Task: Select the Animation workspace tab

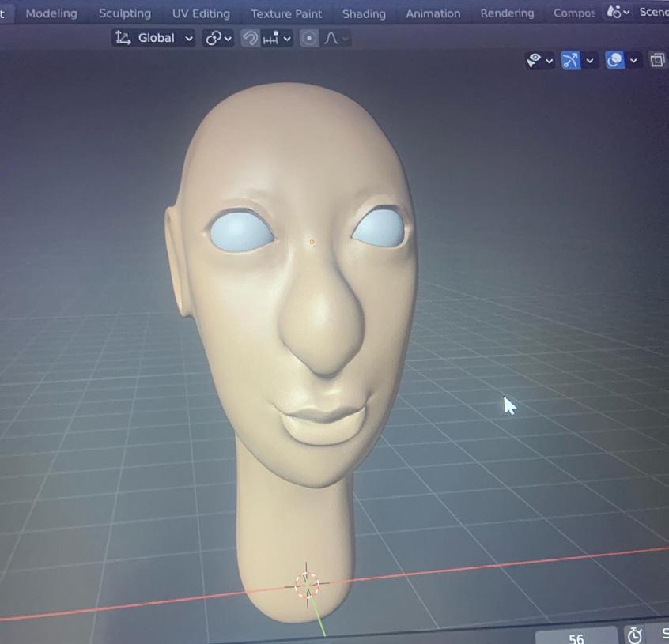Action: pyautogui.click(x=433, y=14)
